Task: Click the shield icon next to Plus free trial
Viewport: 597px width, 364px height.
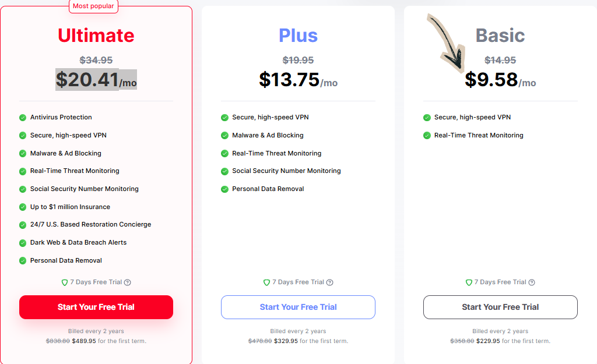Action: point(266,282)
